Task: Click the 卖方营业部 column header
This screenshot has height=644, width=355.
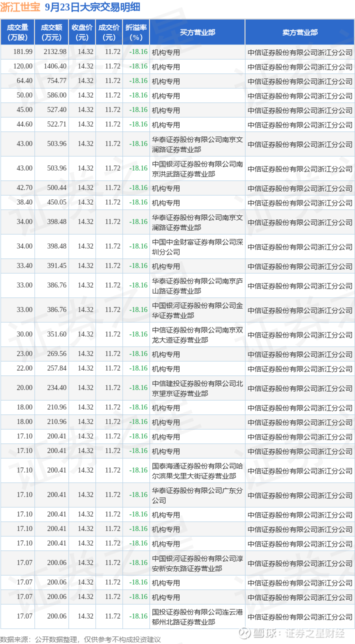Action: coord(300,32)
